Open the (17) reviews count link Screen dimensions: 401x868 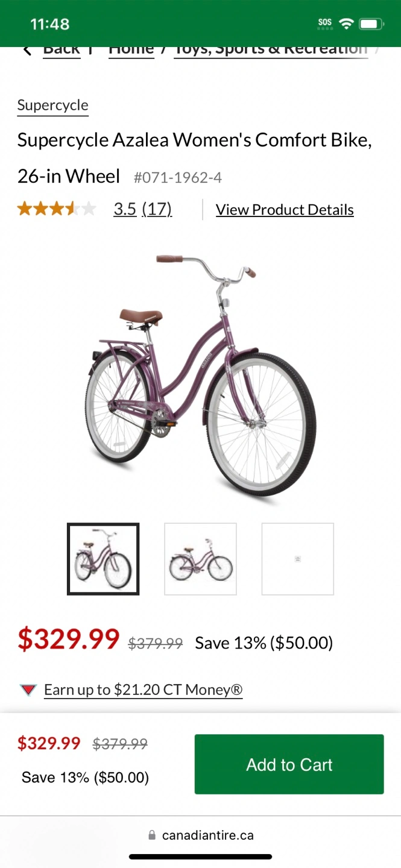(157, 209)
